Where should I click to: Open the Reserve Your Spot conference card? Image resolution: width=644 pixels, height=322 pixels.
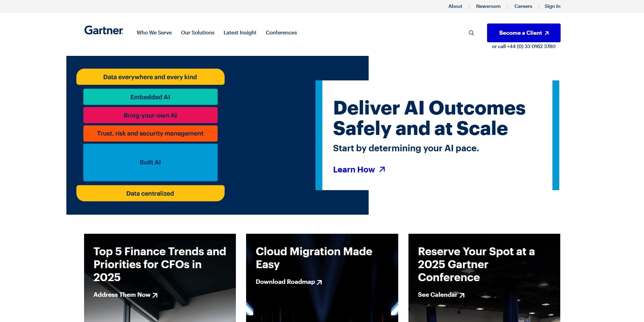(484, 278)
